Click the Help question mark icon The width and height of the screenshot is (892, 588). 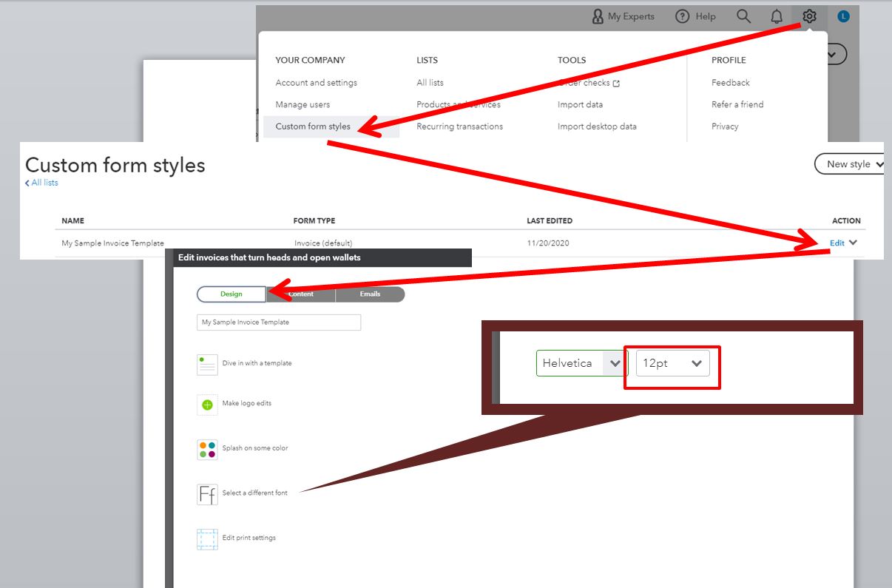click(683, 16)
